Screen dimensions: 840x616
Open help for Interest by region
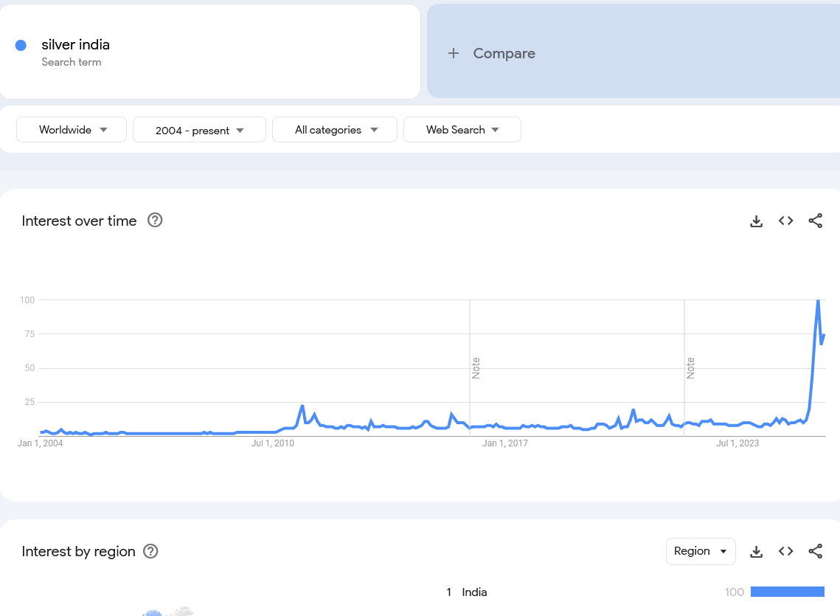point(150,551)
